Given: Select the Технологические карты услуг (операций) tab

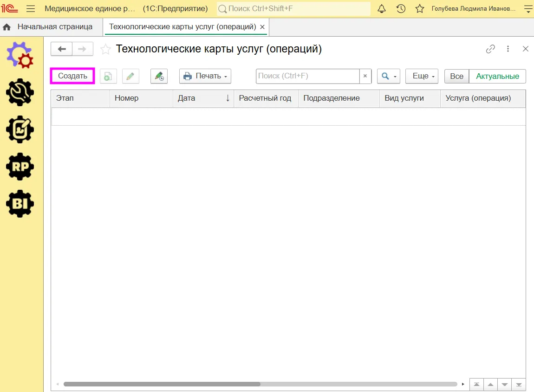Looking at the screenshot, I should click(x=182, y=27).
